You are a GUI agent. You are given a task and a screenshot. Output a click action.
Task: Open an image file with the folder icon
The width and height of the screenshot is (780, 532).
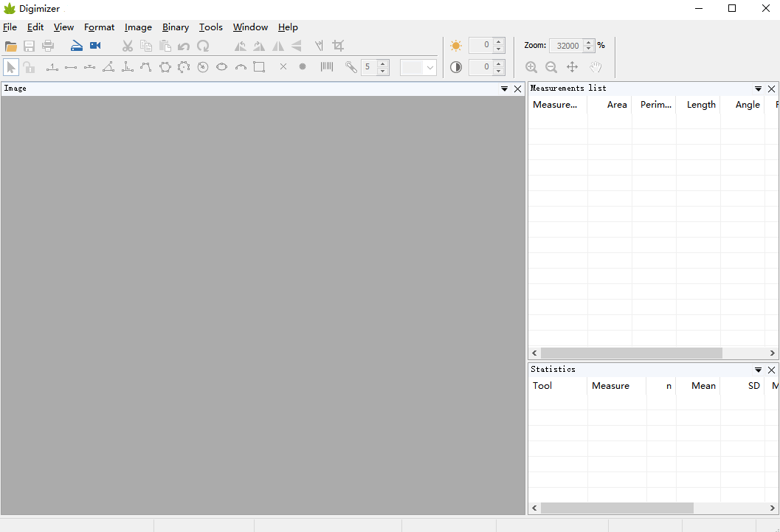coord(11,46)
